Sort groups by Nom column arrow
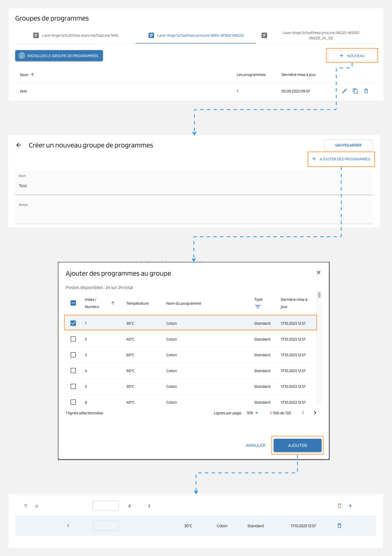The height and width of the screenshot is (556, 392). (32, 75)
